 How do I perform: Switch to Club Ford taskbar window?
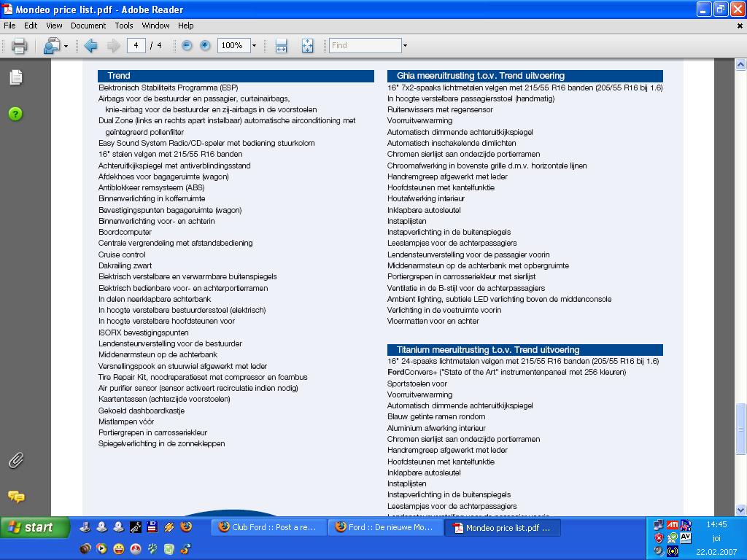(267, 527)
